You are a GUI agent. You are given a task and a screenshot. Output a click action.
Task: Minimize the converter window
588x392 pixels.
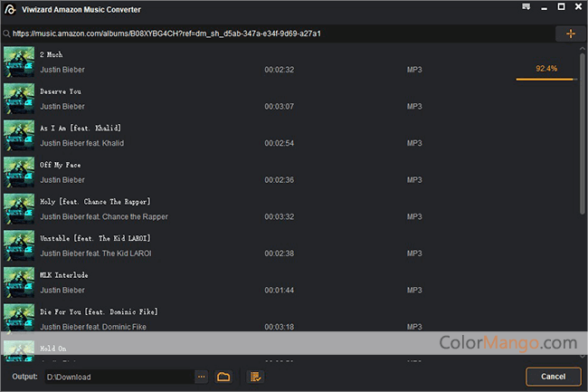(x=544, y=7)
